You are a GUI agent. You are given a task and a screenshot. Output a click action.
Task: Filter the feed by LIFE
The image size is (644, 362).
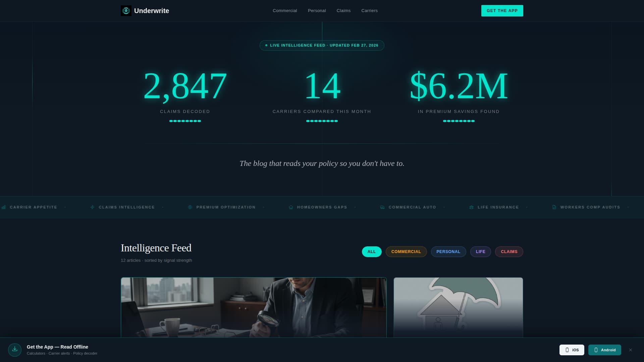pos(481,252)
